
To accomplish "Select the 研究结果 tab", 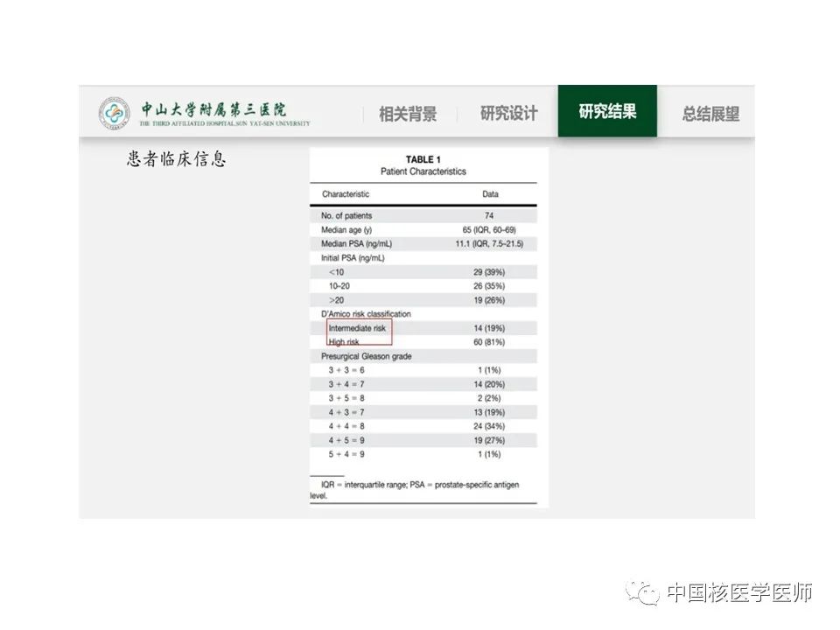I will pos(607,111).
